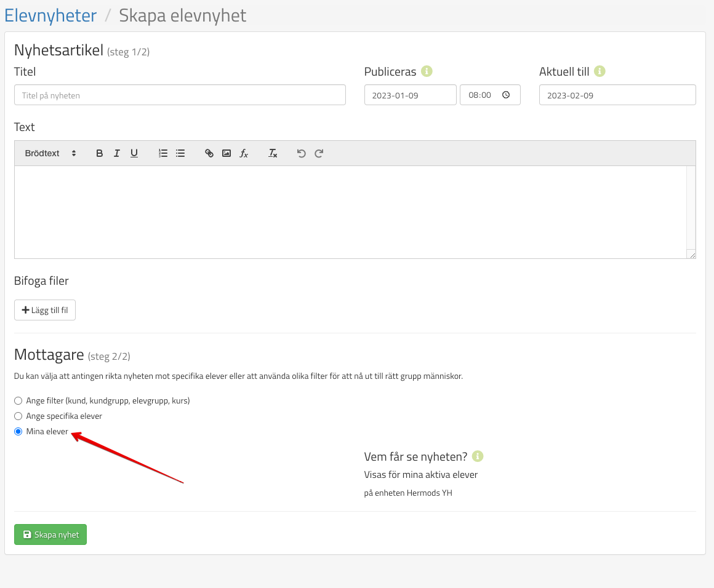Select the 'Mina elever' radio button
Viewport: 714px width, 588px height.
click(x=18, y=432)
